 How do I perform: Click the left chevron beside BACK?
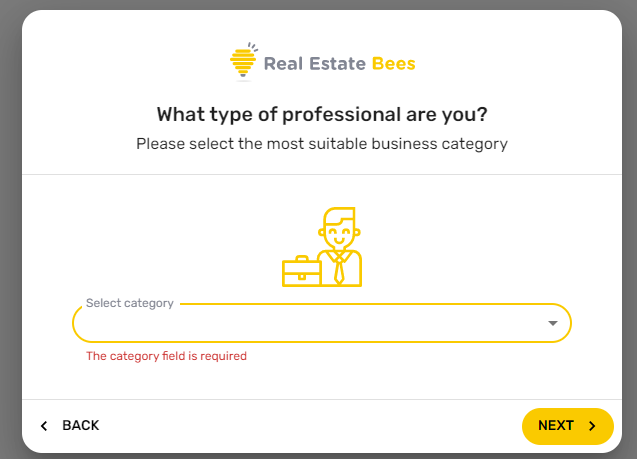tap(44, 426)
